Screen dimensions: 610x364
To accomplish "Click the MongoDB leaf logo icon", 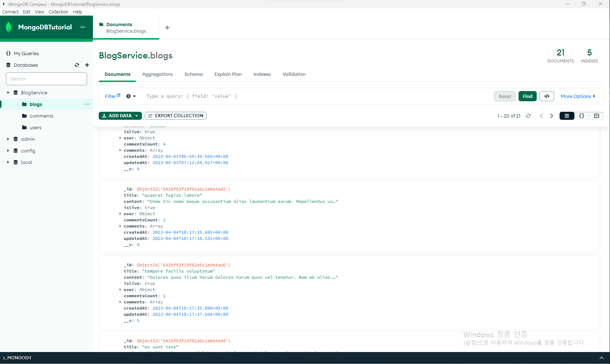I will point(9,27).
